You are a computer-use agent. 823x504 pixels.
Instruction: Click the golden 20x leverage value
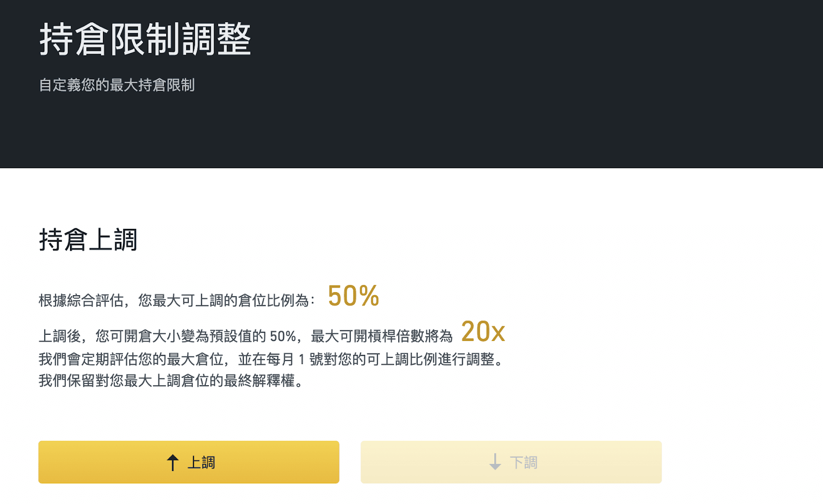click(483, 332)
